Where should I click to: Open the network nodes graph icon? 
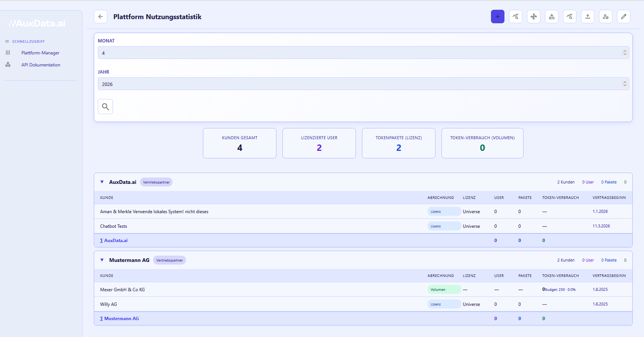[534, 17]
